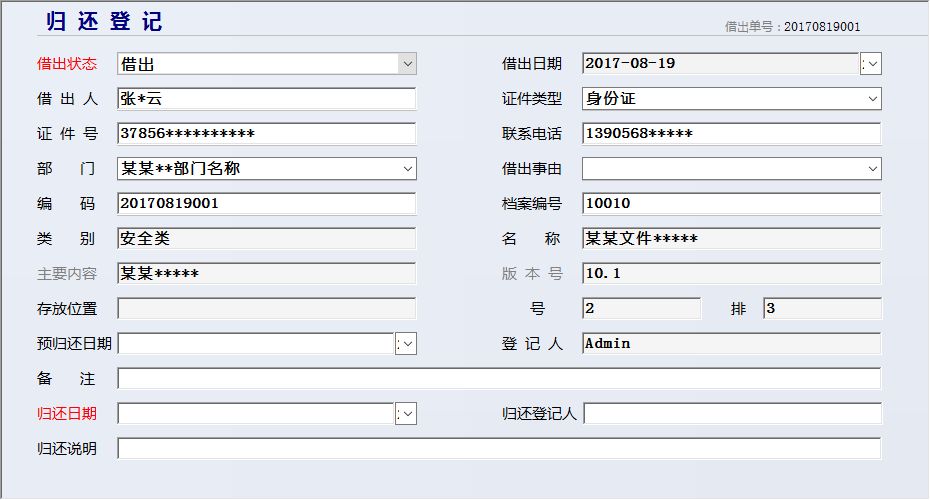Click the 联系电话 field with 1390568*****
This screenshot has width=930, height=500.
731,133
